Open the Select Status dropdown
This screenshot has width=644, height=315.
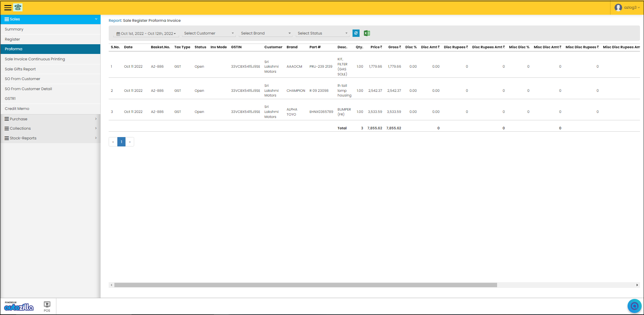322,33
